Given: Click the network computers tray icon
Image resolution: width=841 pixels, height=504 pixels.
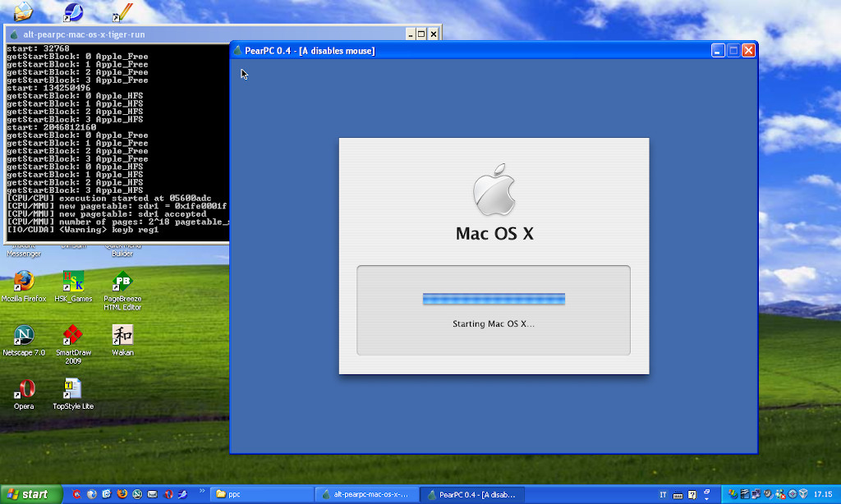Looking at the screenshot, I should pyautogui.click(x=756, y=494).
